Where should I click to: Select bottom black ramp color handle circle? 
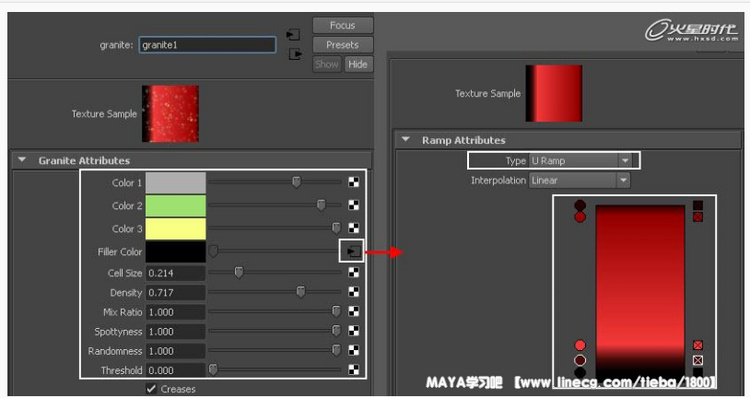tap(580, 373)
